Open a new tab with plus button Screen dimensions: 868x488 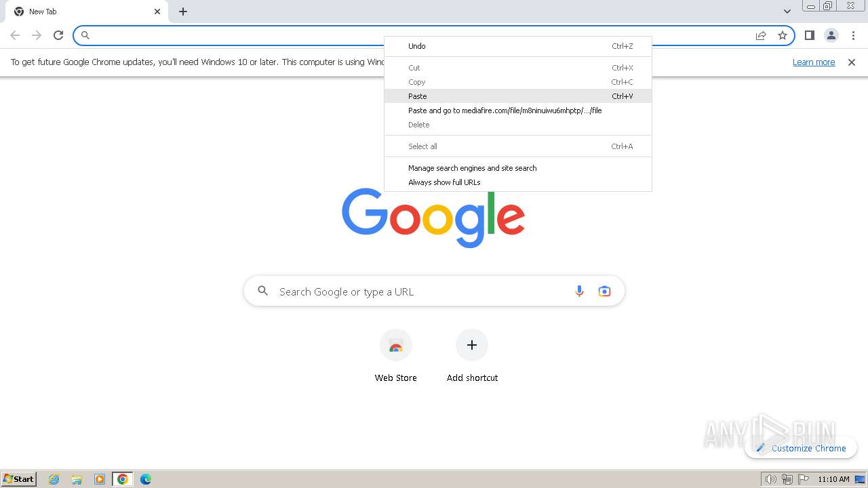[x=183, y=12]
